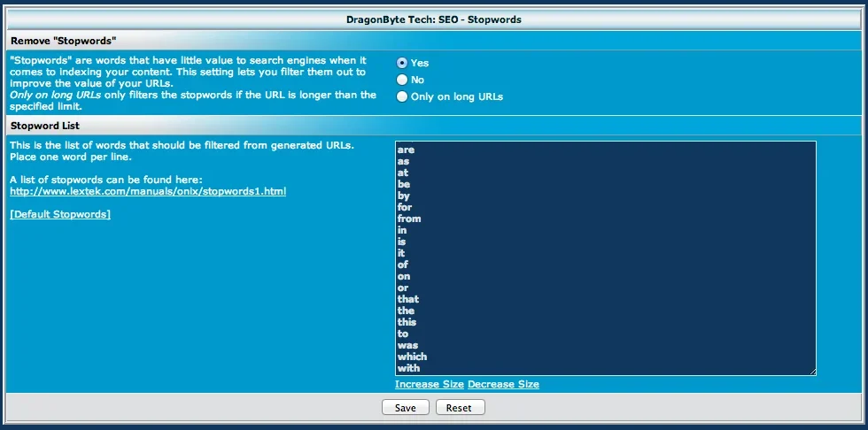Click the word 'at' in stopword list
The width and height of the screenshot is (868, 430).
click(402, 173)
